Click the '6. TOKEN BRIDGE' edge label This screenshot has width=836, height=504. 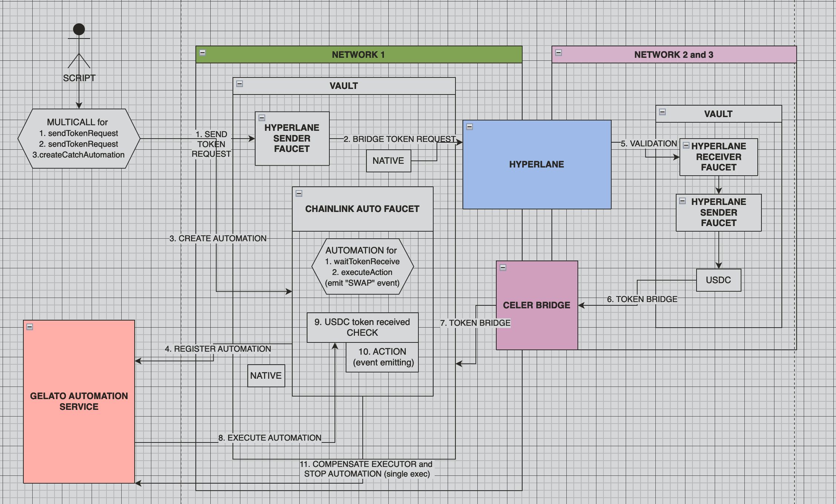[x=642, y=299]
